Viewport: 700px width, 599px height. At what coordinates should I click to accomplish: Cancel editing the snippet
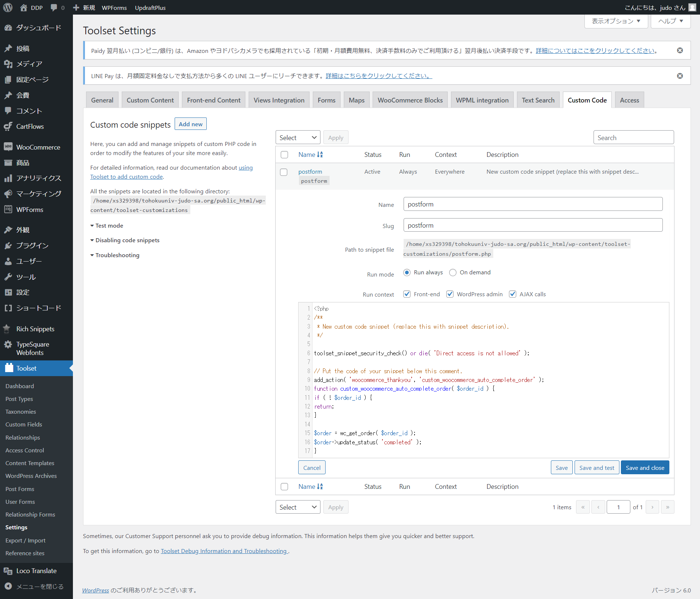tap(312, 468)
